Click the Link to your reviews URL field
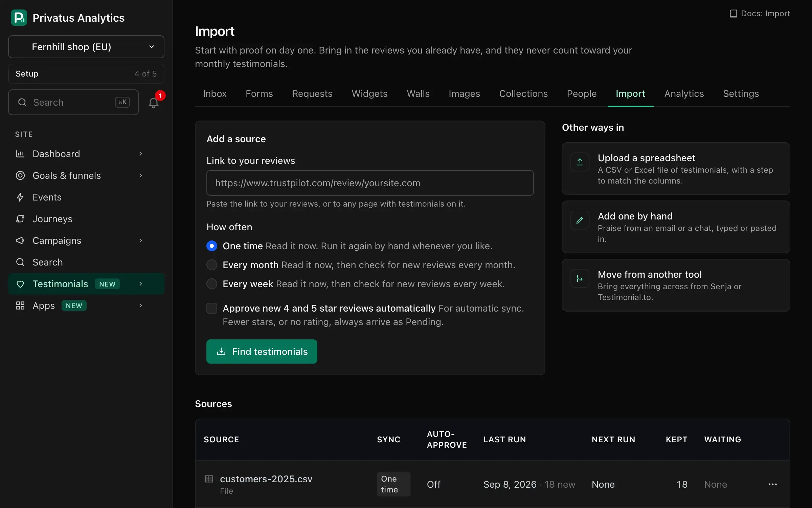Image resolution: width=812 pixels, height=508 pixels. tap(370, 183)
